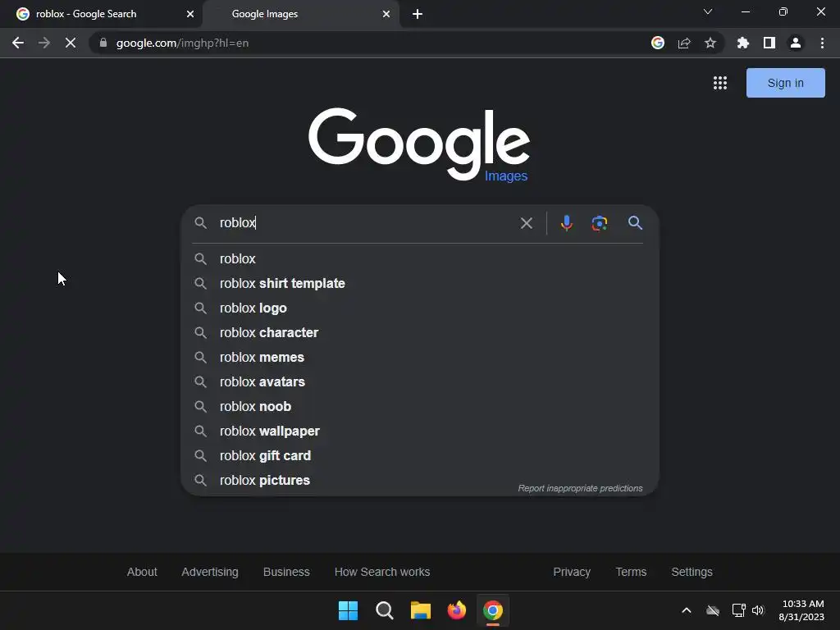Click the Google icon in address bar

click(658, 43)
